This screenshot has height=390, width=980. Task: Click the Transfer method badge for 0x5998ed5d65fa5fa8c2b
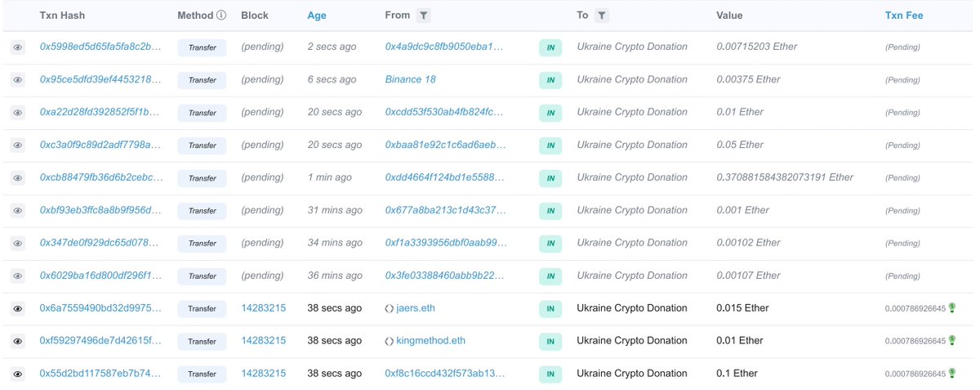[x=202, y=47]
